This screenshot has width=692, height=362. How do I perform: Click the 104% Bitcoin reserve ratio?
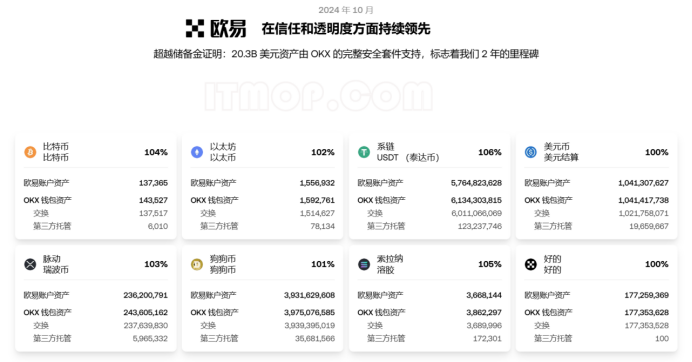pos(156,152)
